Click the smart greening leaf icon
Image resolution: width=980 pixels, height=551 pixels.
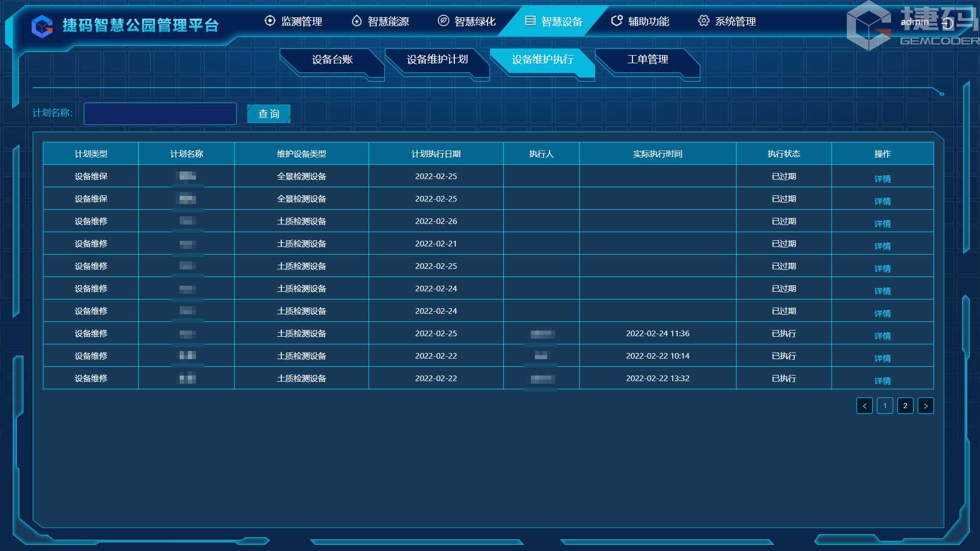pos(444,21)
